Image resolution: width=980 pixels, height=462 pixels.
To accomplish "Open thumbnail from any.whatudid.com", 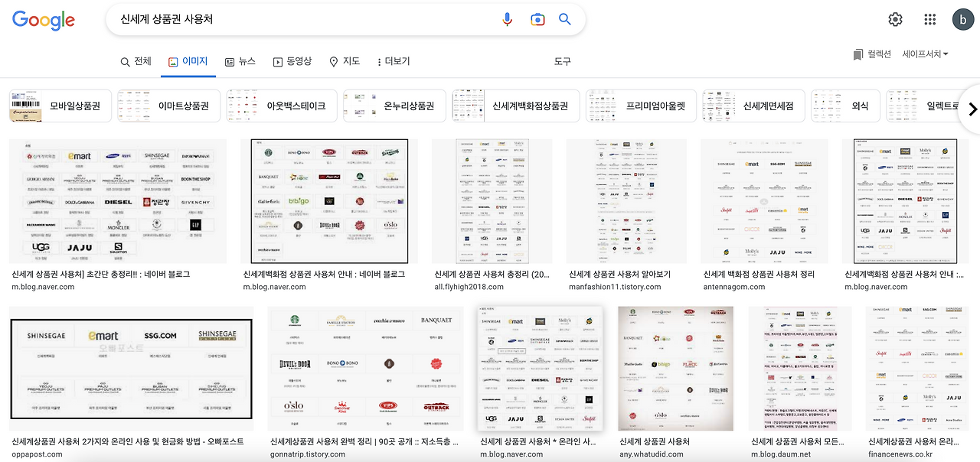I will coord(675,369).
